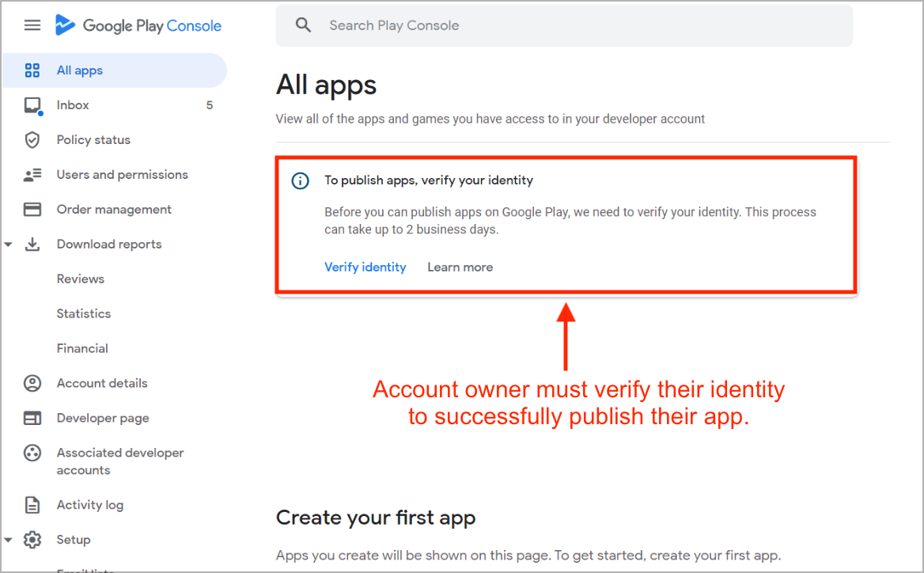Click the Policy status shield icon

point(32,140)
